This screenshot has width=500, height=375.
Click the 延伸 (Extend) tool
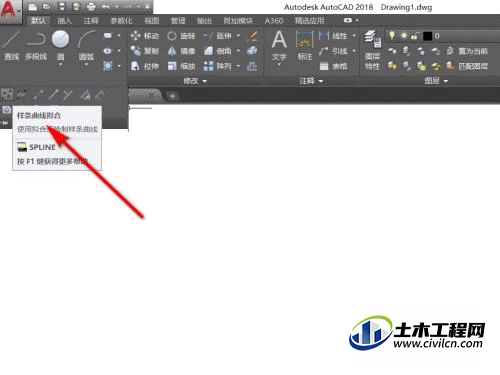[x=217, y=36]
